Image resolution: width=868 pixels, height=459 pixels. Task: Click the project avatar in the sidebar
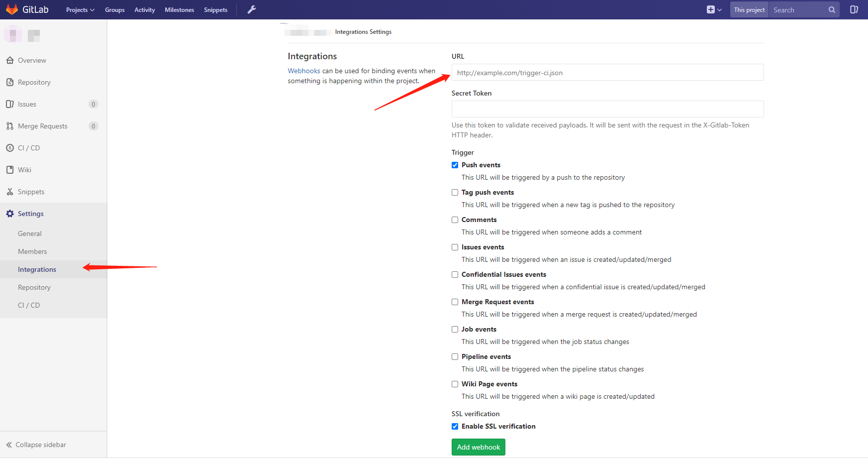pos(13,35)
